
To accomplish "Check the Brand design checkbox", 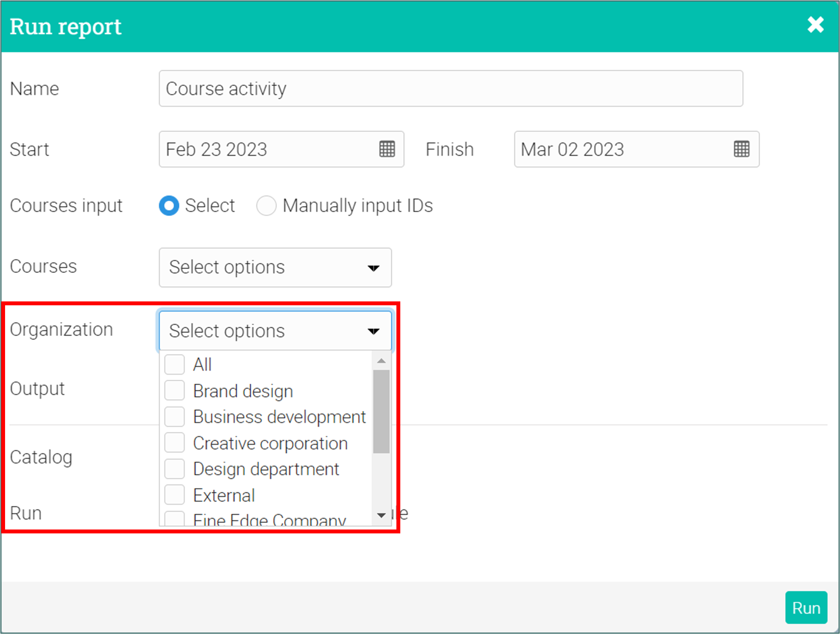I will tap(174, 391).
